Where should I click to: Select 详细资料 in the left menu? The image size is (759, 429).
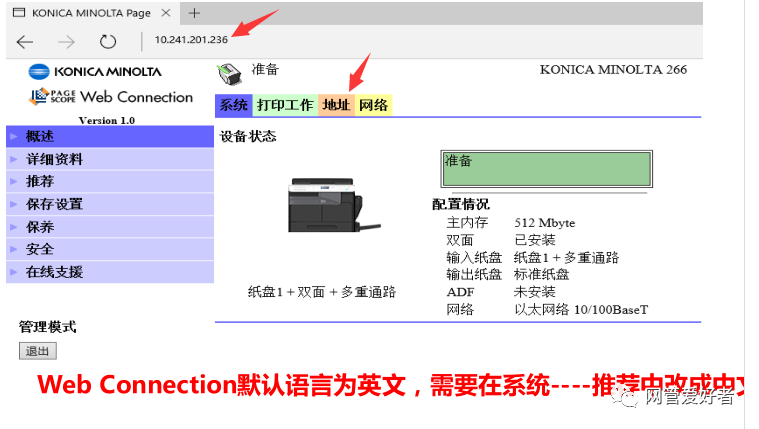[110, 159]
